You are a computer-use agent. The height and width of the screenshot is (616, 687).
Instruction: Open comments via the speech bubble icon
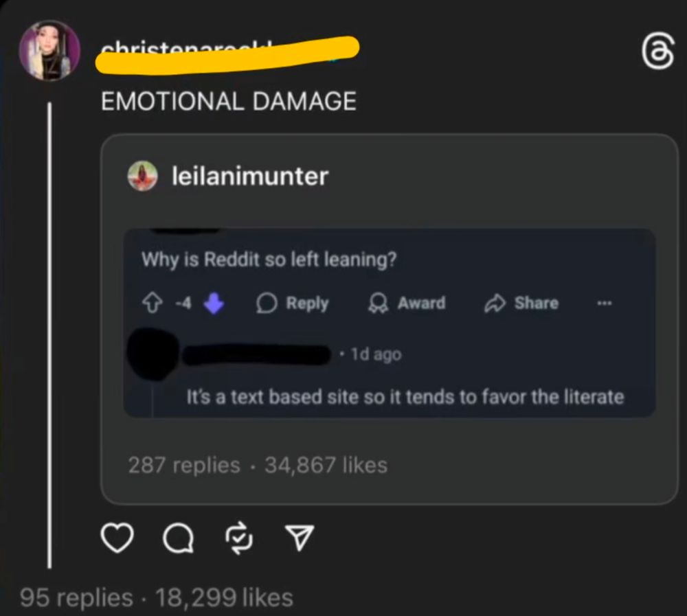[178, 538]
